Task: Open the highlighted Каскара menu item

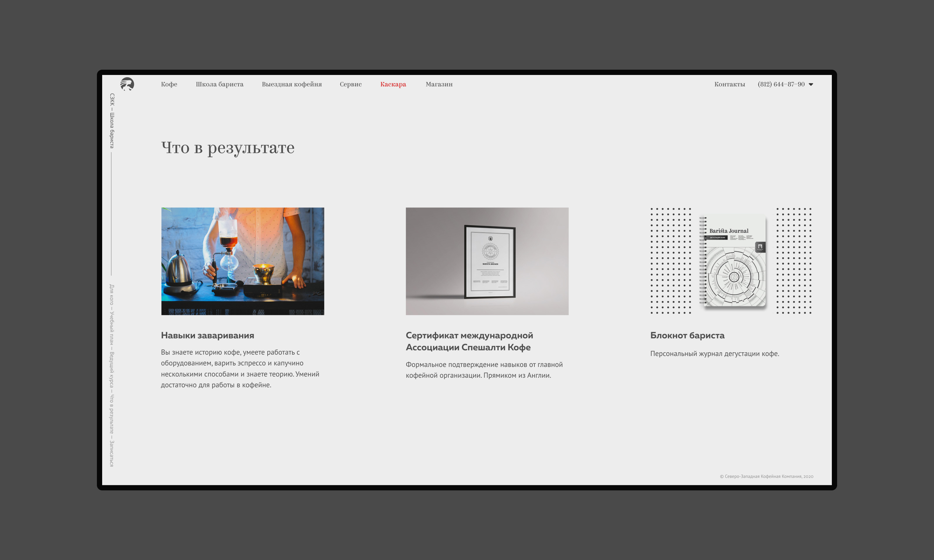Action: pos(393,84)
